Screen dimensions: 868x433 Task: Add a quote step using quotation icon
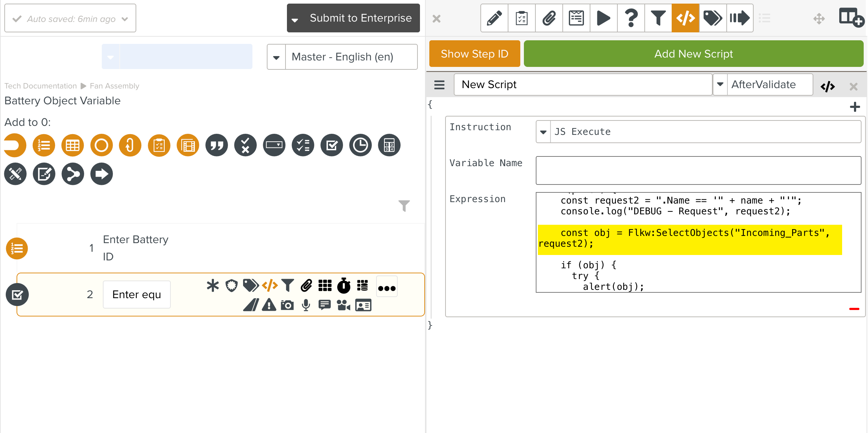tap(216, 145)
